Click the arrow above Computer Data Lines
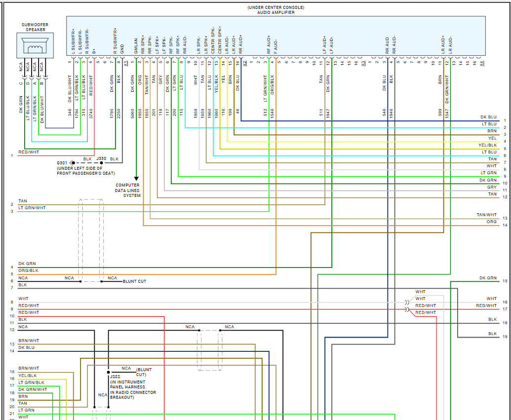Viewport: 511px width, 420px height. click(x=136, y=178)
